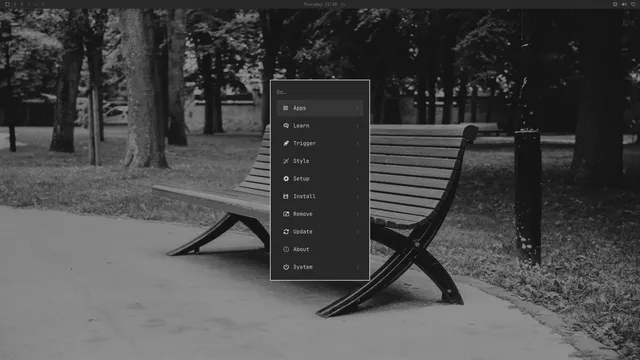Click the volume speaker icon in top bar

[624, 4]
